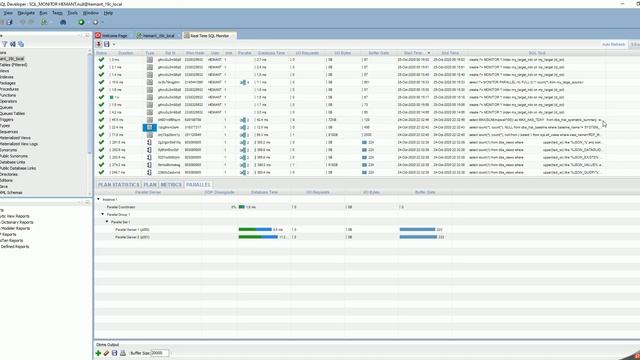Image resolution: width=640 pixels, height=360 pixels.
Task: Click the main toolbar Back arrow
Action: point(22,22)
